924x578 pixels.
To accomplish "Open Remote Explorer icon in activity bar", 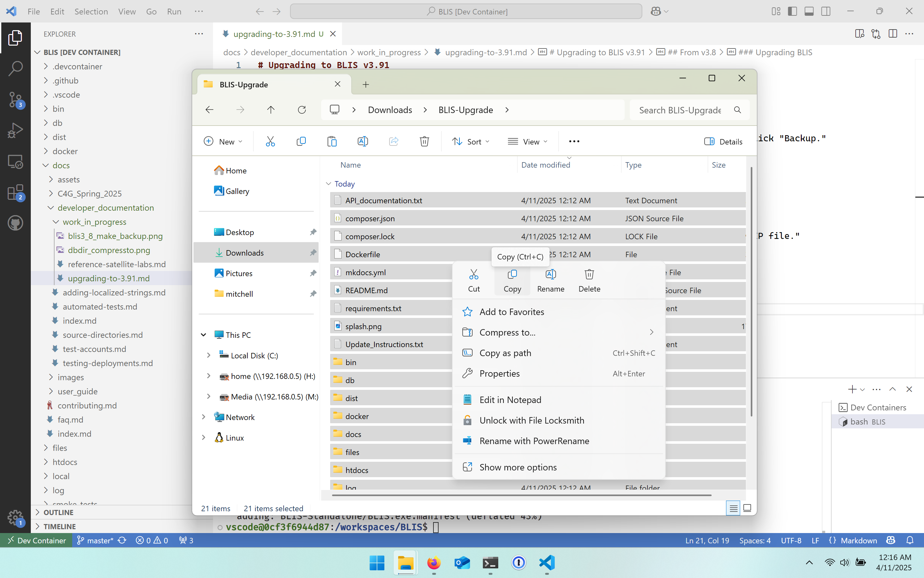I will [x=15, y=161].
